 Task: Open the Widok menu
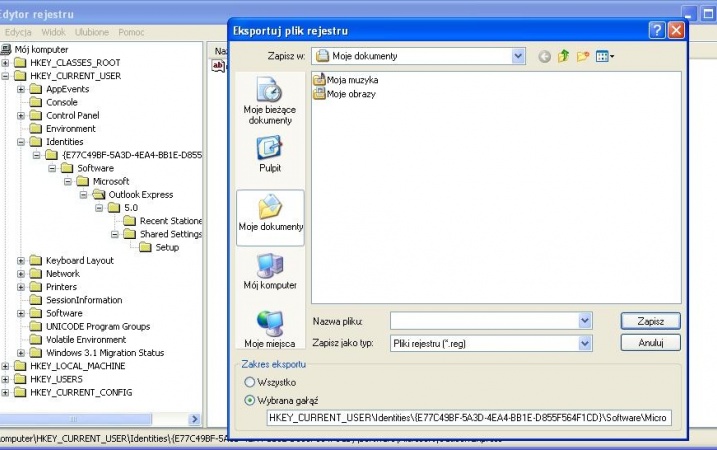54,32
